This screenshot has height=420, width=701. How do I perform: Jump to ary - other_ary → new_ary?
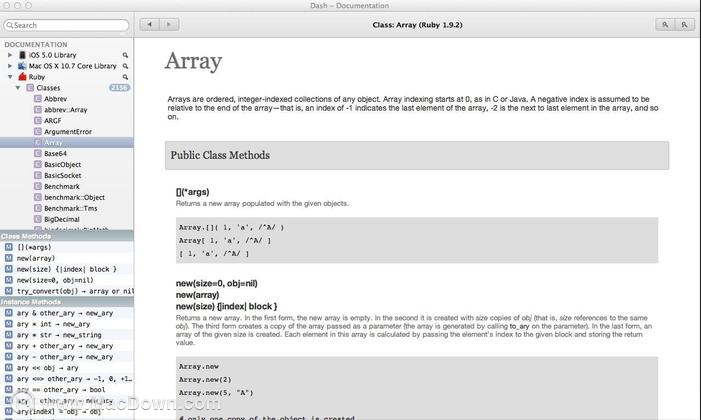point(67,356)
